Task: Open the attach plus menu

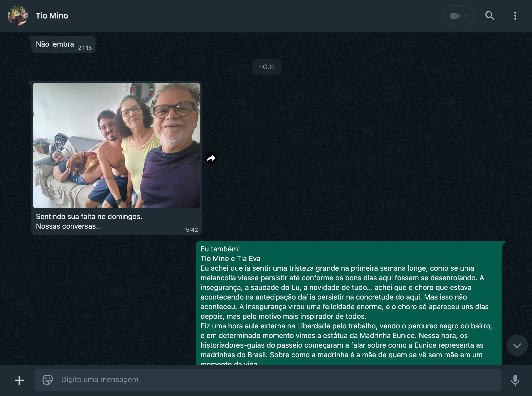Action: point(19,380)
